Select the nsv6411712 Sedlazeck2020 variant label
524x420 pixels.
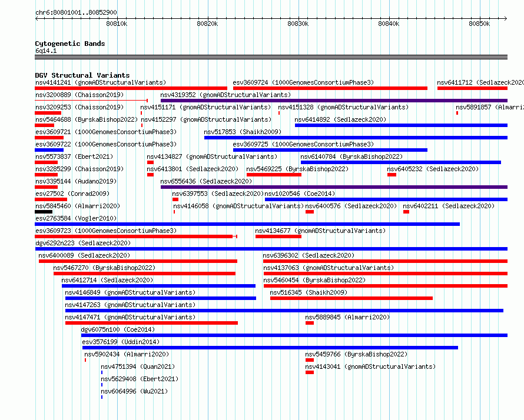tap(480, 82)
